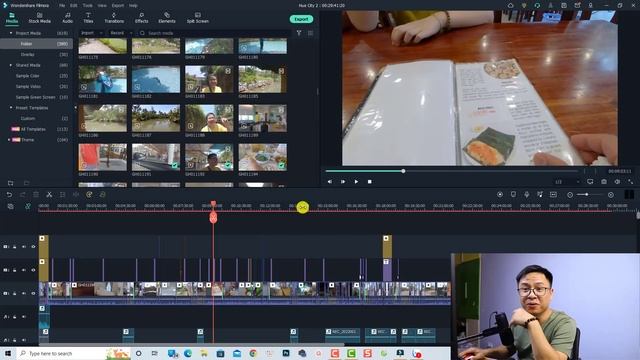Switch to the Effects tab
Viewport: 640px width, 360px height.
(x=141, y=18)
